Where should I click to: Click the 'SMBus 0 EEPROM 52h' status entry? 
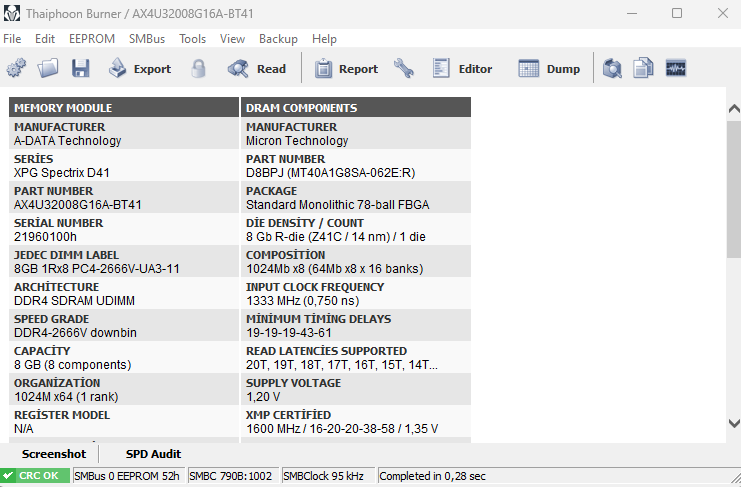pos(127,476)
